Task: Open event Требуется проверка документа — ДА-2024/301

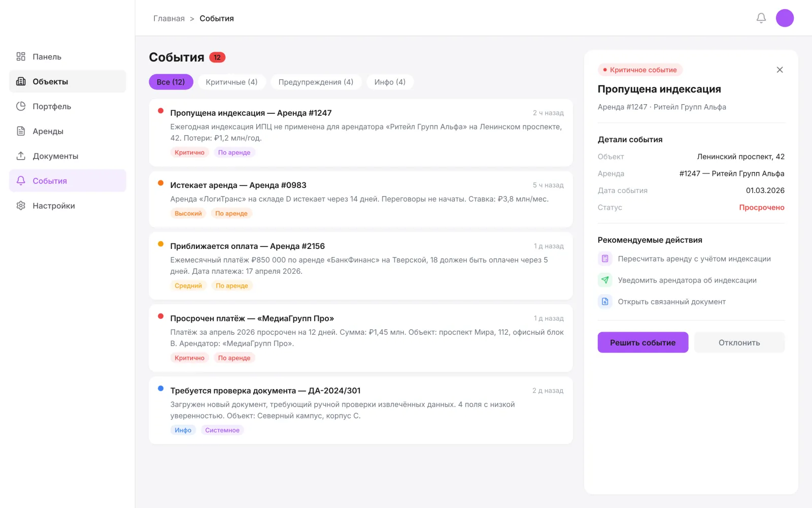Action: [x=361, y=410]
